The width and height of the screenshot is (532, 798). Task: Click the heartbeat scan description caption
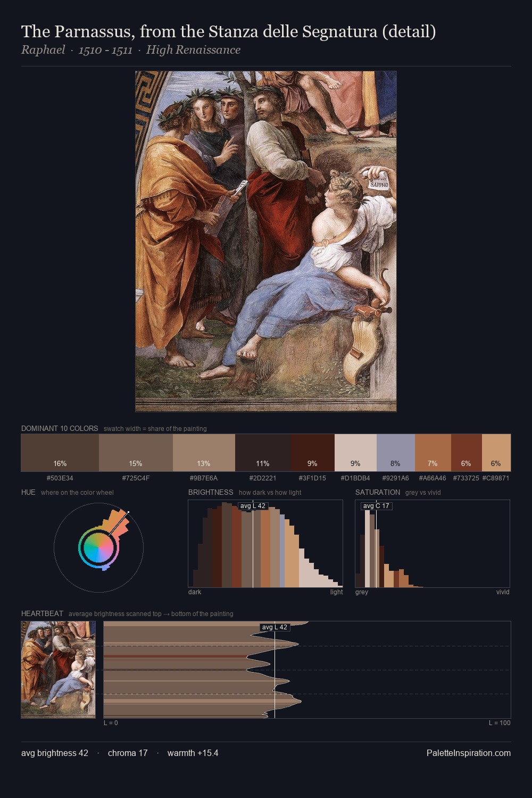tap(151, 614)
